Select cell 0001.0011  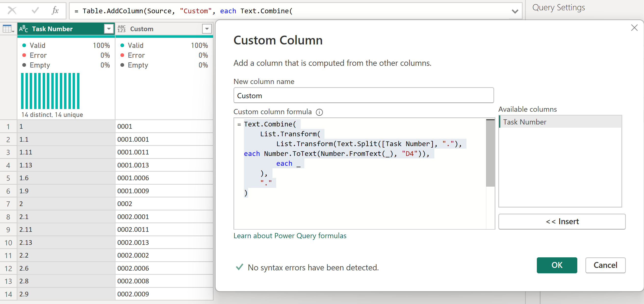[164, 152]
